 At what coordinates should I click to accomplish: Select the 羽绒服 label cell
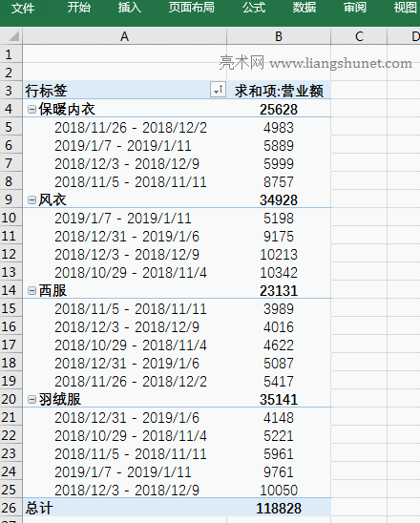124,399
